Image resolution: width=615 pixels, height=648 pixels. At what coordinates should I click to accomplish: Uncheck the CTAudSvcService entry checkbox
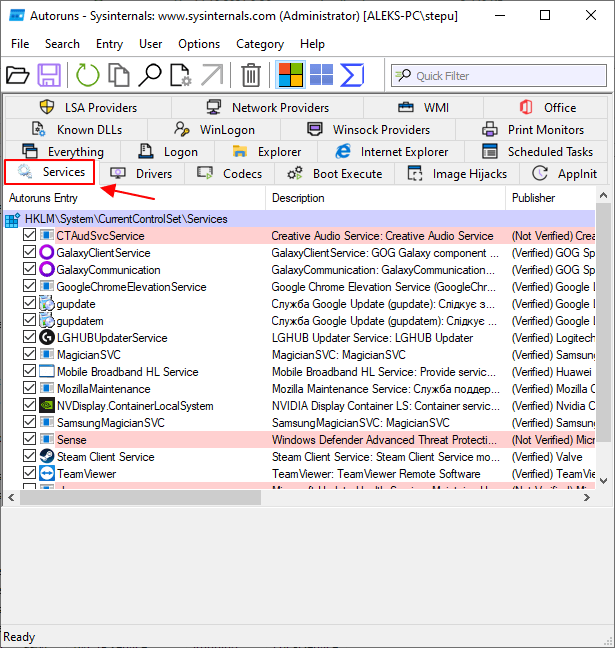tap(29, 235)
